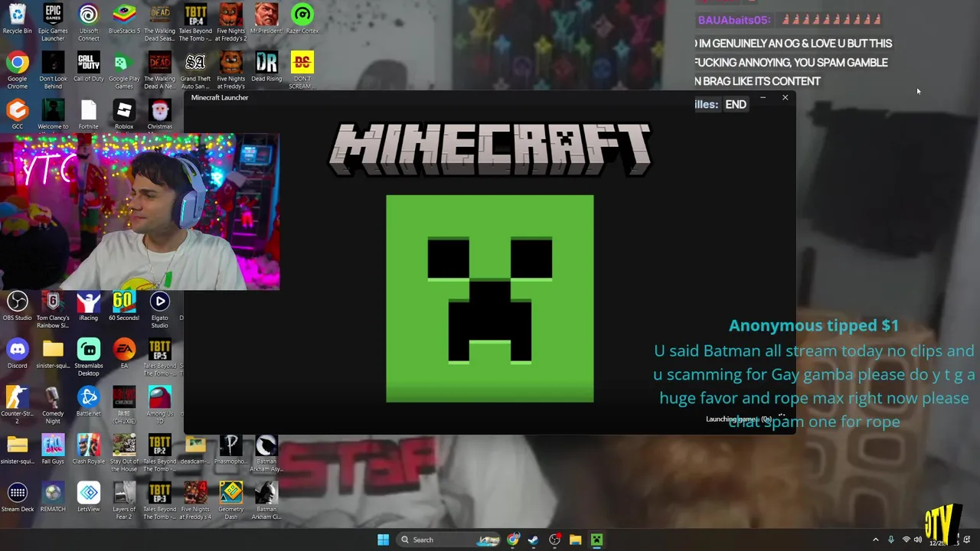Open the Ubisoft Connect desktop shortcut
The image size is (980, 551).
tap(88, 22)
